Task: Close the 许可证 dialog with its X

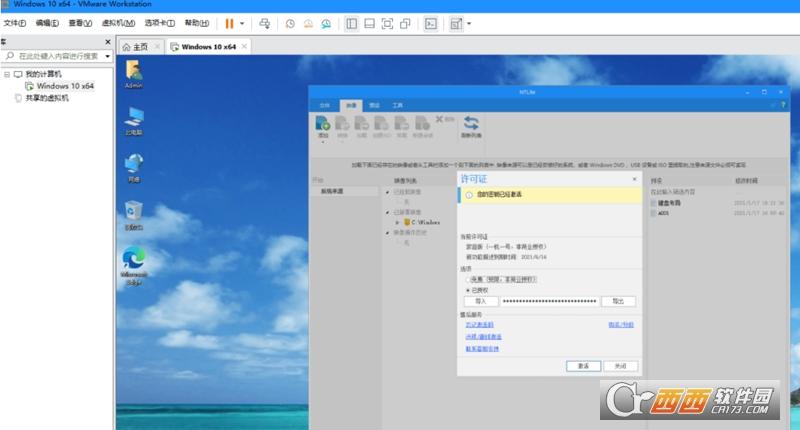Action: [x=634, y=179]
